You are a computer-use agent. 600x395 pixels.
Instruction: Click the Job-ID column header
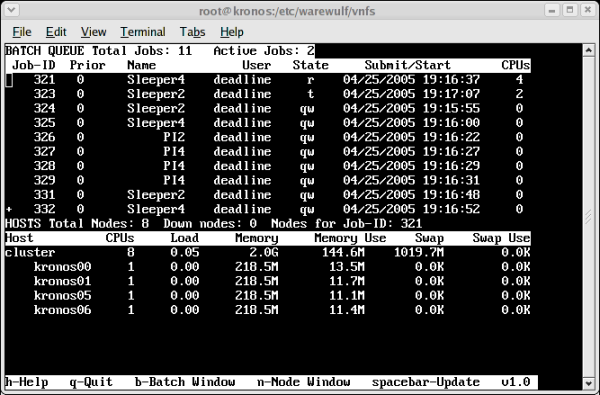coord(34,65)
